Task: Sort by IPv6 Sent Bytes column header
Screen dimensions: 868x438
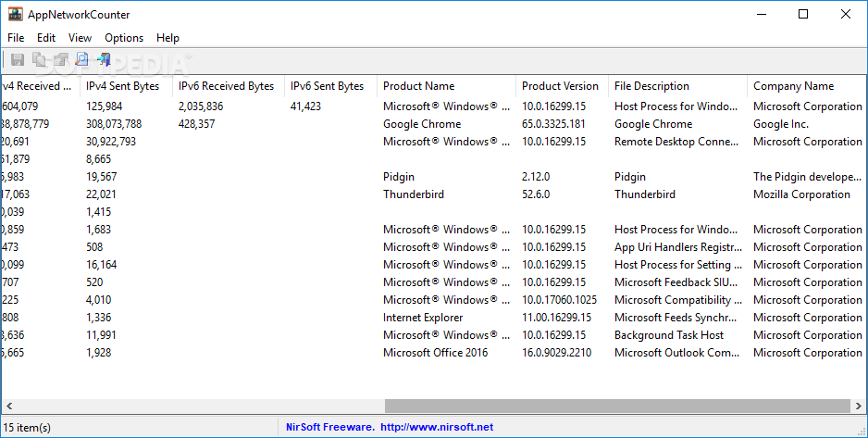Action: pyautogui.click(x=330, y=86)
